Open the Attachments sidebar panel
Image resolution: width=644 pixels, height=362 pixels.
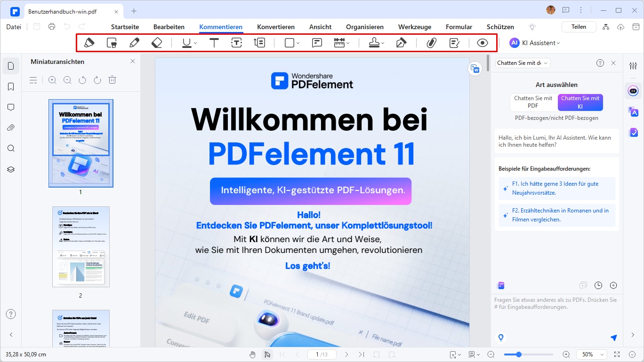pos(11,128)
